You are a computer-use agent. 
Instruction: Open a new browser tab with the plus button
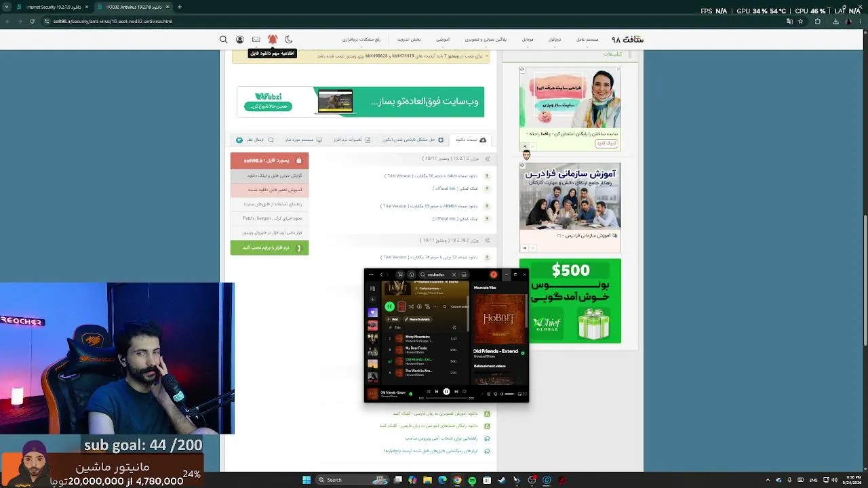(x=179, y=7)
